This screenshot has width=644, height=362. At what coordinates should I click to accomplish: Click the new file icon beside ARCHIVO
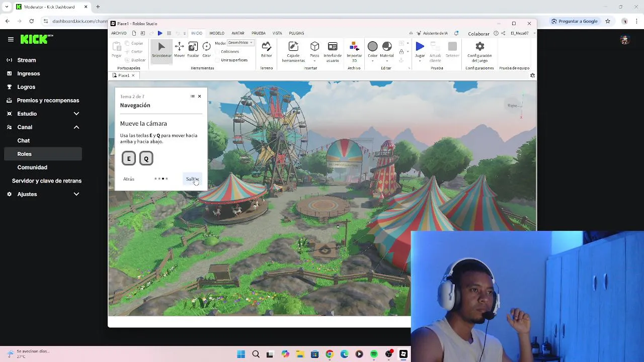(x=134, y=33)
